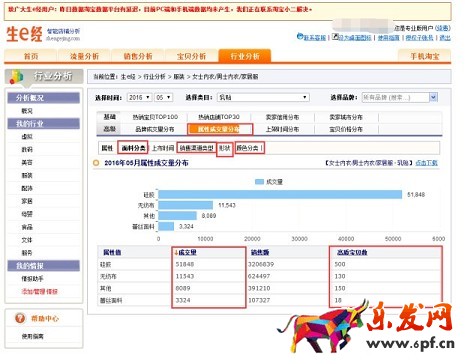The image size is (465, 364).
Task: Select the orange 属性成交量分布 tab
Action: [220, 129]
